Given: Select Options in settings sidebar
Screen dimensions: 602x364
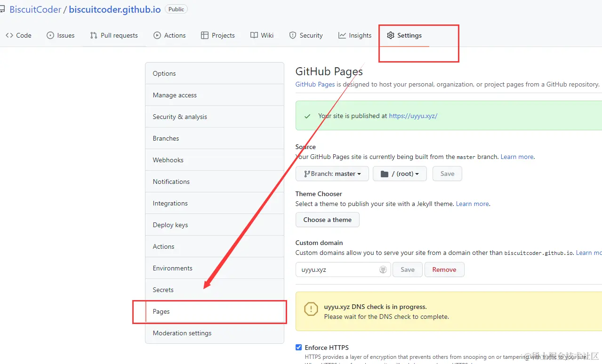Looking at the screenshot, I should pos(215,73).
